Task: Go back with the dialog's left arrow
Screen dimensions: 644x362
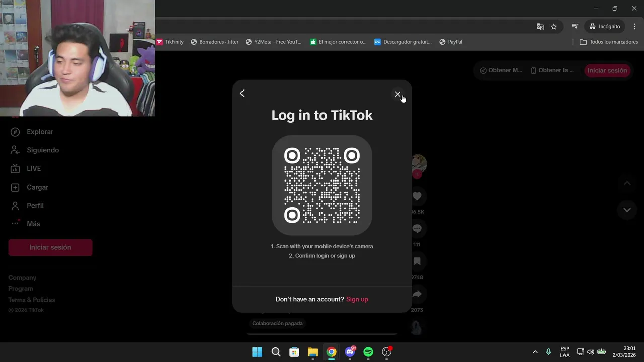Action: pos(242,93)
